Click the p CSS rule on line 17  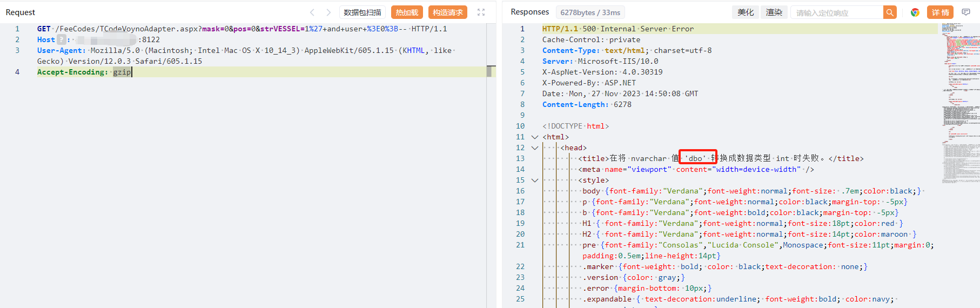pos(745,202)
